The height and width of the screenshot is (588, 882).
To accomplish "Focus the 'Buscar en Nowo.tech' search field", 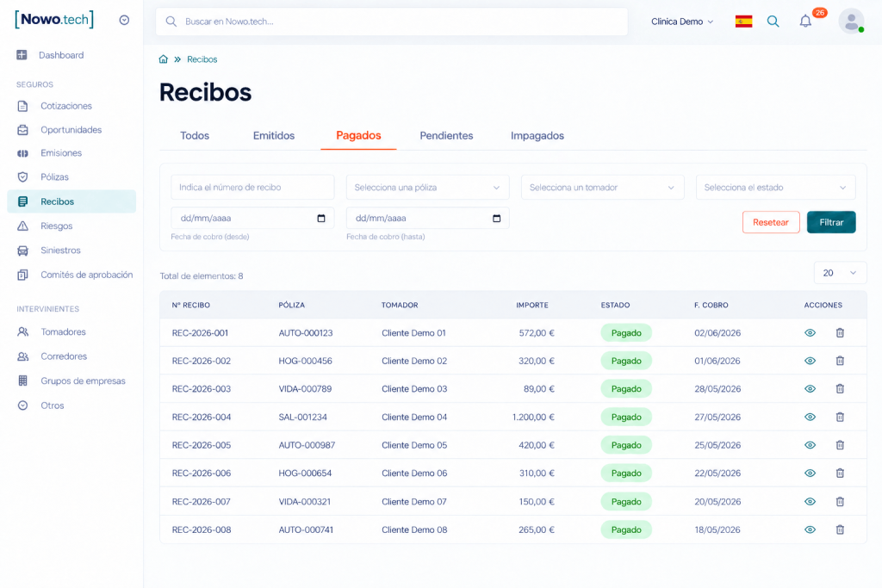I will pos(392,22).
